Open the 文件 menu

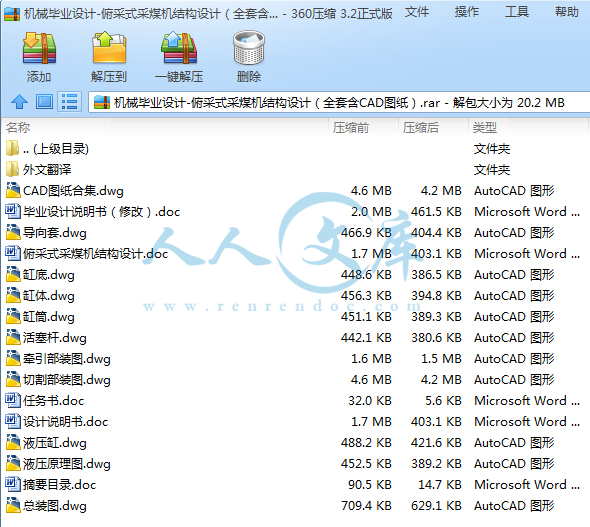417,12
